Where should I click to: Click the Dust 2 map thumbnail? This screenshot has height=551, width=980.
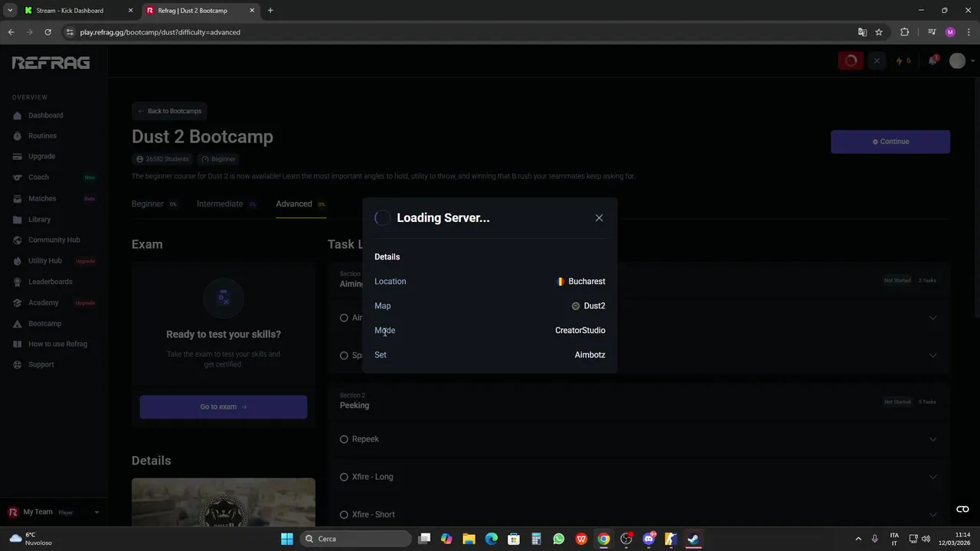coord(224,503)
